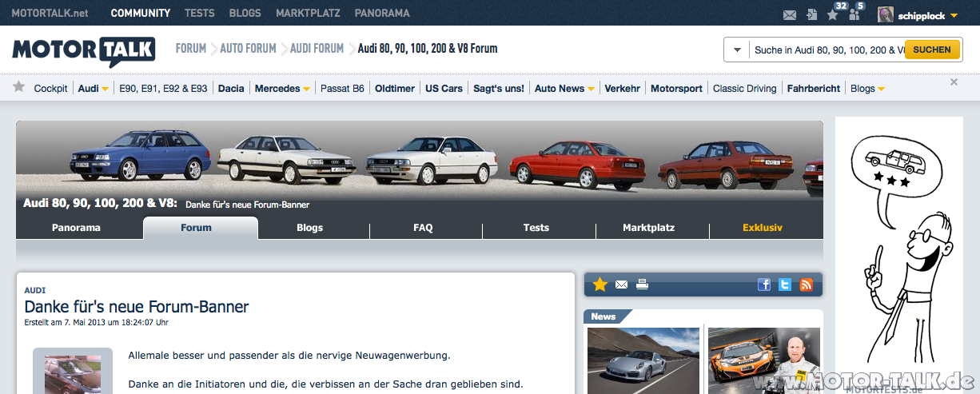980x394 pixels.
Task: Open the silver Porsche news thumbnail
Action: [x=643, y=360]
